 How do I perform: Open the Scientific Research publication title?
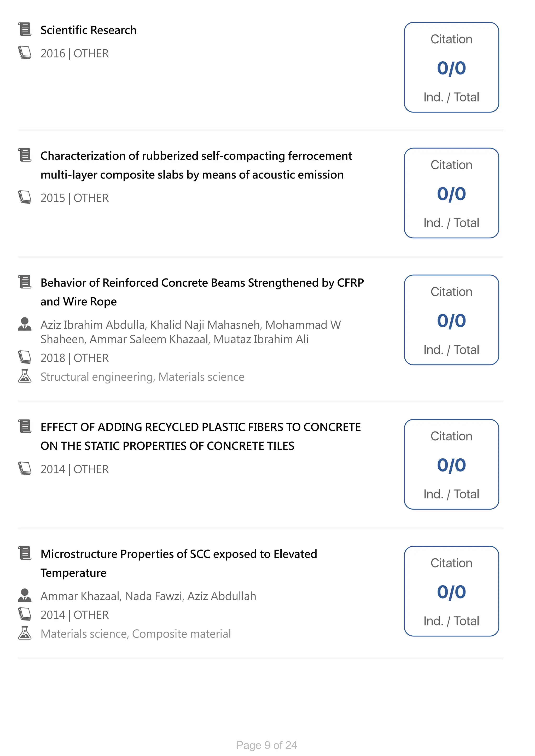click(88, 30)
